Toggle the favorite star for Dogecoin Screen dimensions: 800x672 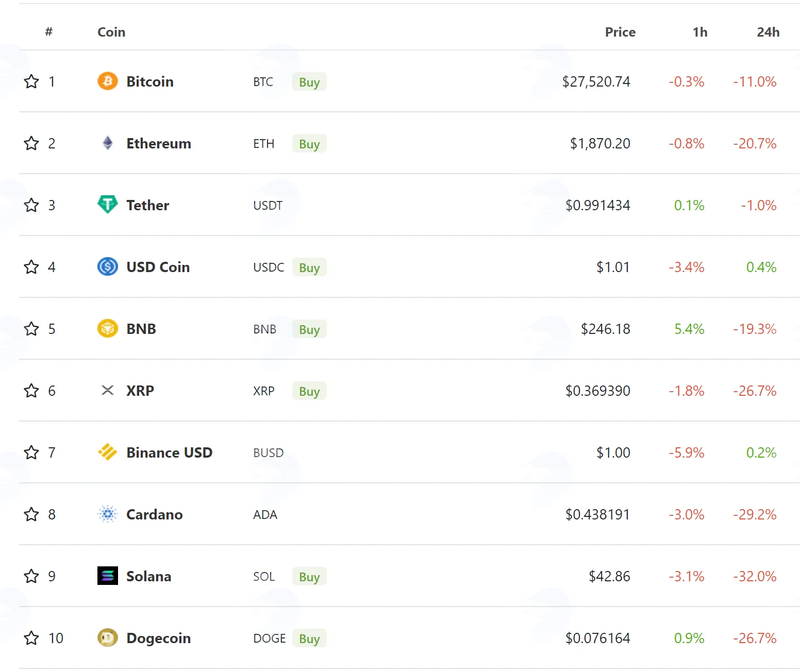coord(31,638)
